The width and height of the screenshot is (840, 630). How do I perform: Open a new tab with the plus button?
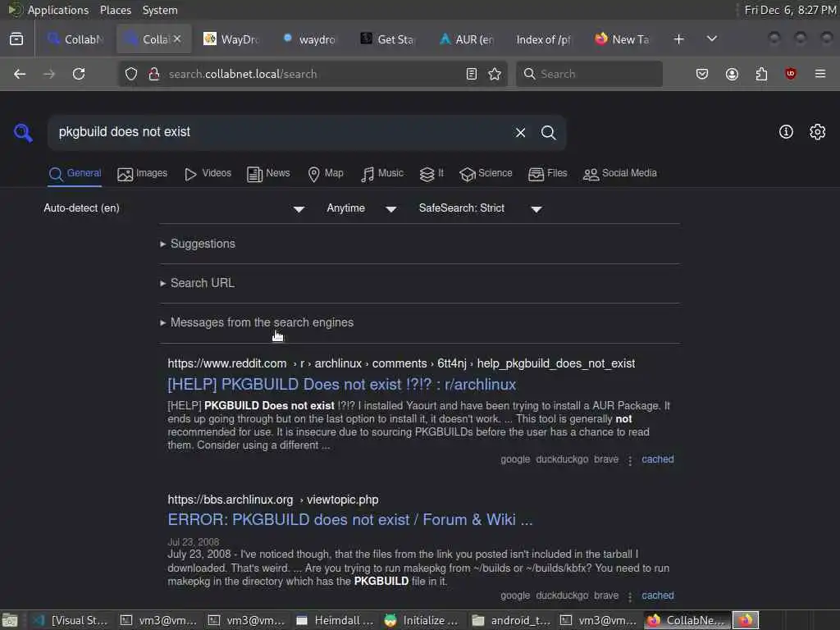[678, 39]
